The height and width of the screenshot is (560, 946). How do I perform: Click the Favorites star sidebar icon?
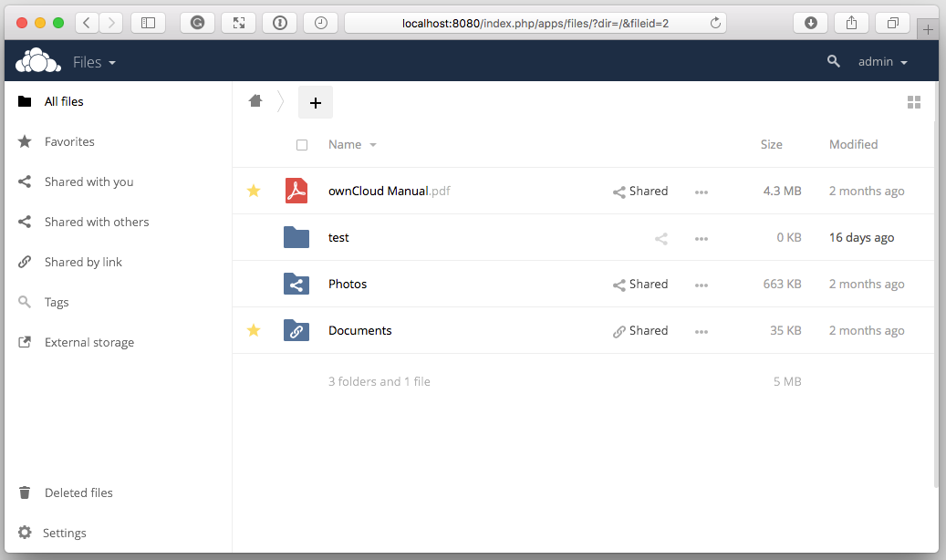pos(25,141)
